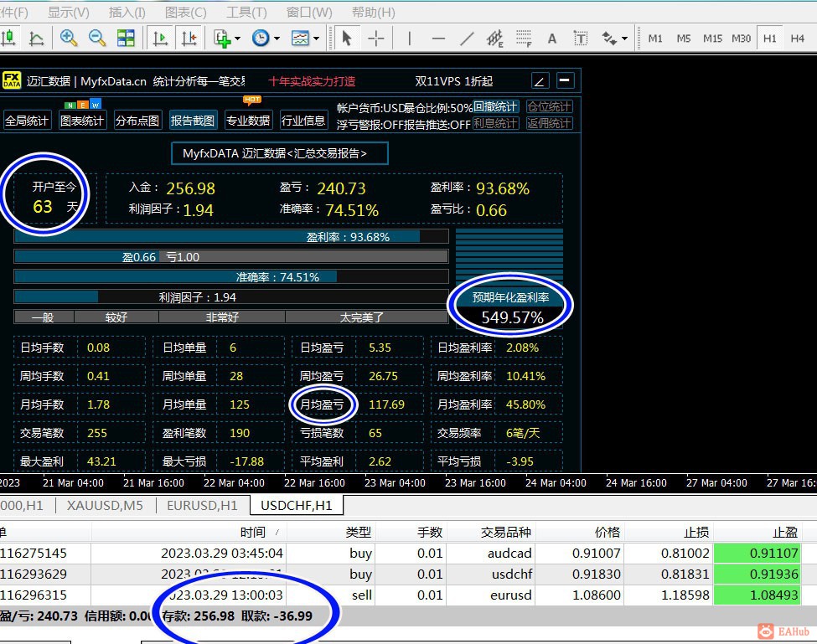Zoom out of the chart
Viewport: 817px width, 644px height.
click(97, 38)
